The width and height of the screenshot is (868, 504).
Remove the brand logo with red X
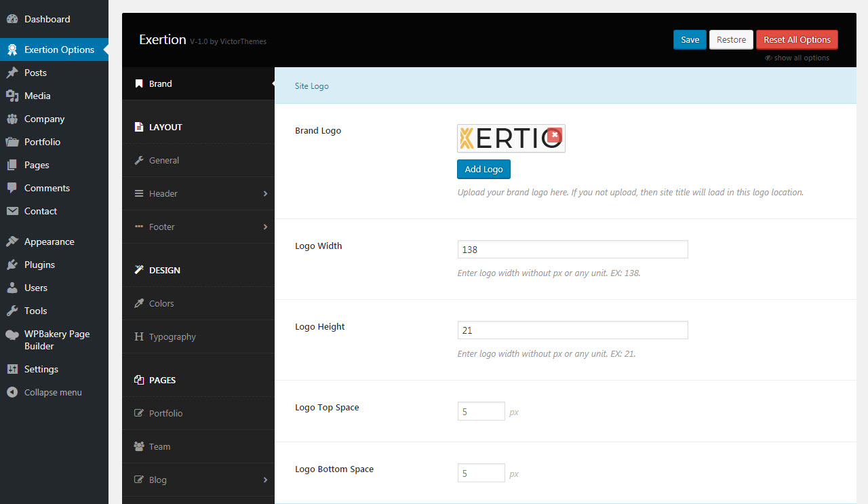(x=555, y=135)
